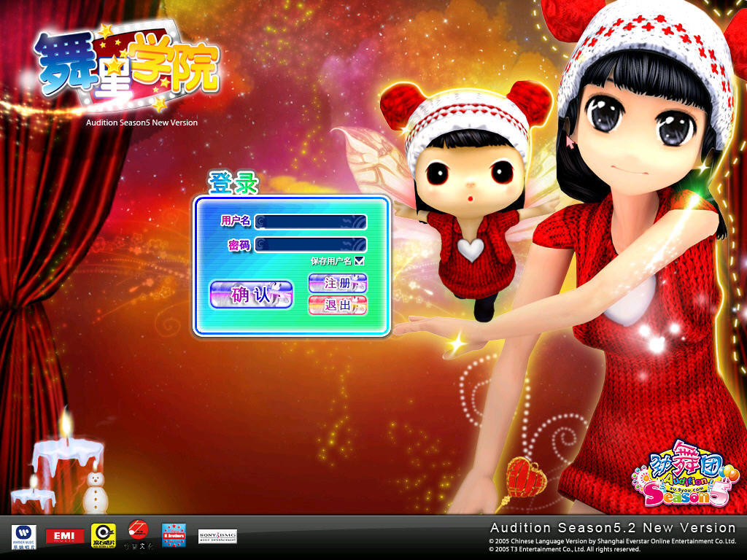Click the 保存用户名 label text
The height and width of the screenshot is (560, 747).
point(331,261)
